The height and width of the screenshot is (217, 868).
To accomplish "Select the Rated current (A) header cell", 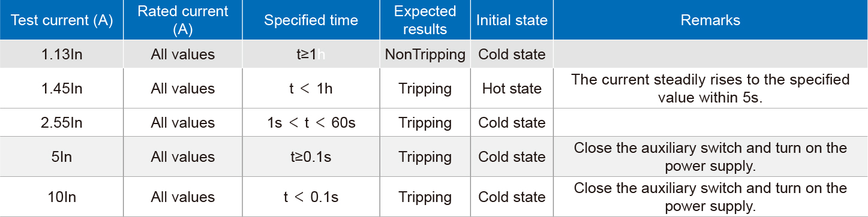I will pyautogui.click(x=183, y=20).
